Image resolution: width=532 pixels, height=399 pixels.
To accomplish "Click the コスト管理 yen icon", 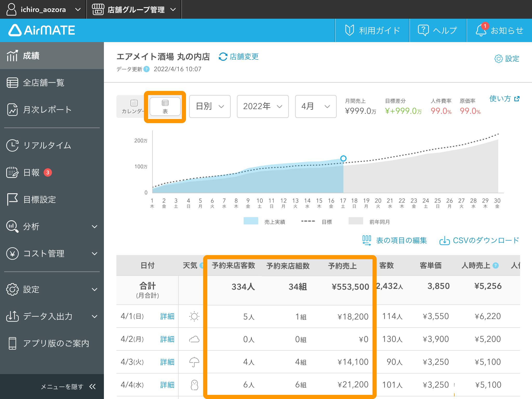I will [x=12, y=254].
